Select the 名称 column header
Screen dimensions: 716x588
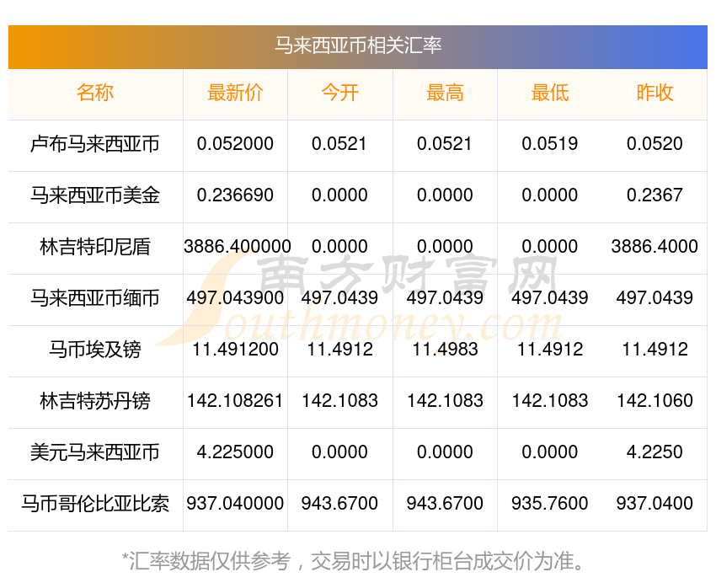(95, 93)
